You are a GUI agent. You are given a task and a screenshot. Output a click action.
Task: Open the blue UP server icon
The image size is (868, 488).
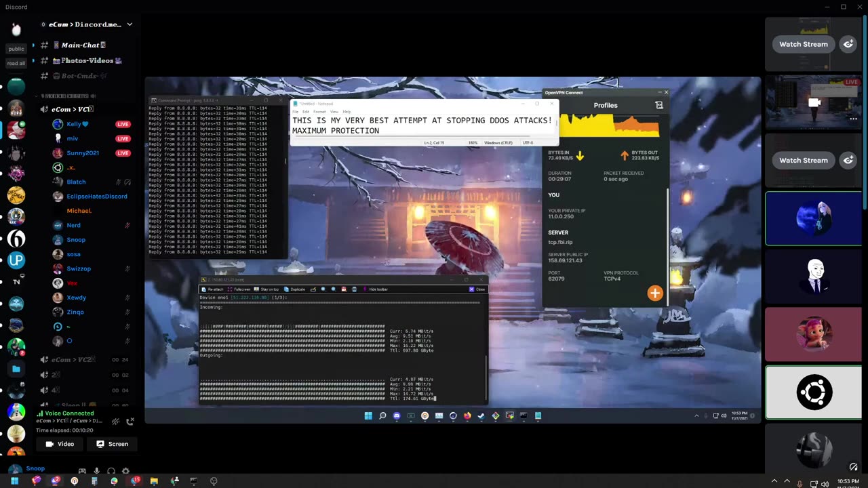click(x=16, y=260)
